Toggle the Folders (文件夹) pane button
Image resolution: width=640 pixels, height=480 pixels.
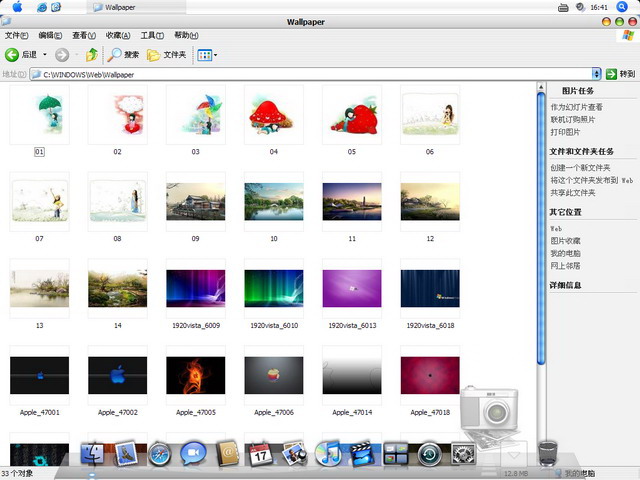(167, 54)
